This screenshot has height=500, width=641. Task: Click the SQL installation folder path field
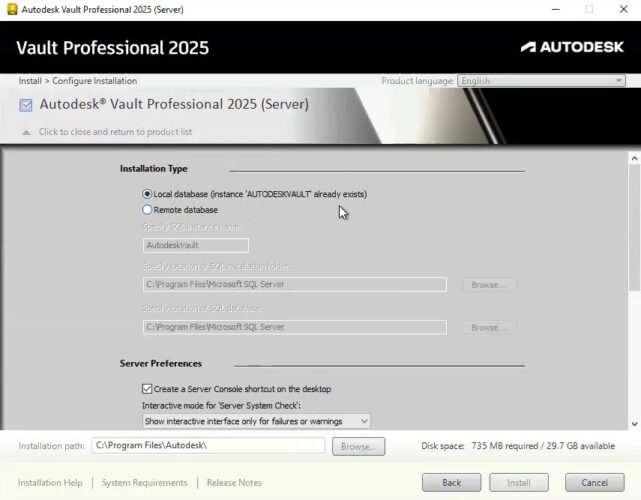click(x=295, y=284)
